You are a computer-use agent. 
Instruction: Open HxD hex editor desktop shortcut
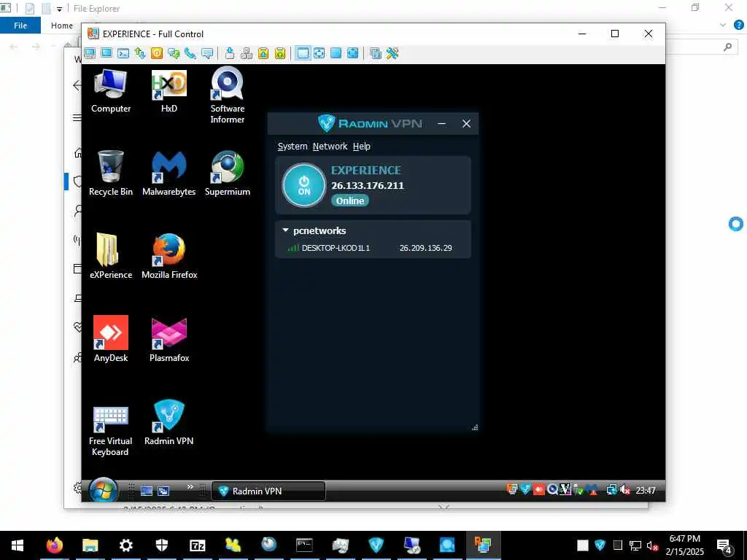pyautogui.click(x=169, y=91)
